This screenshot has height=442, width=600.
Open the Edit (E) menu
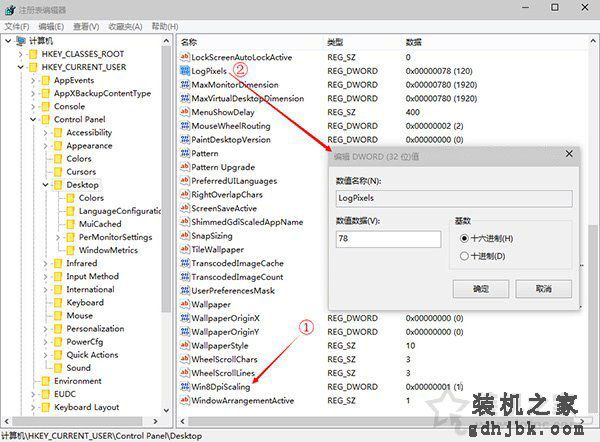tap(51, 26)
